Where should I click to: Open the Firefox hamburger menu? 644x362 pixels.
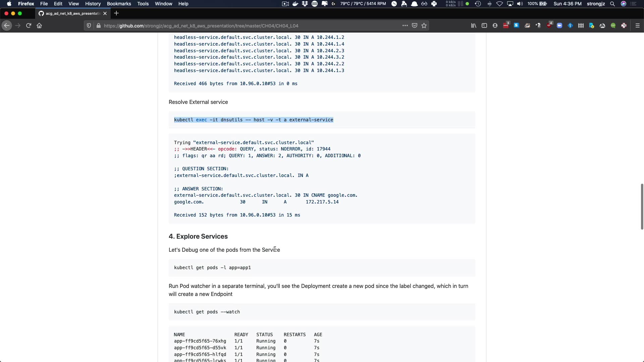click(637, 25)
